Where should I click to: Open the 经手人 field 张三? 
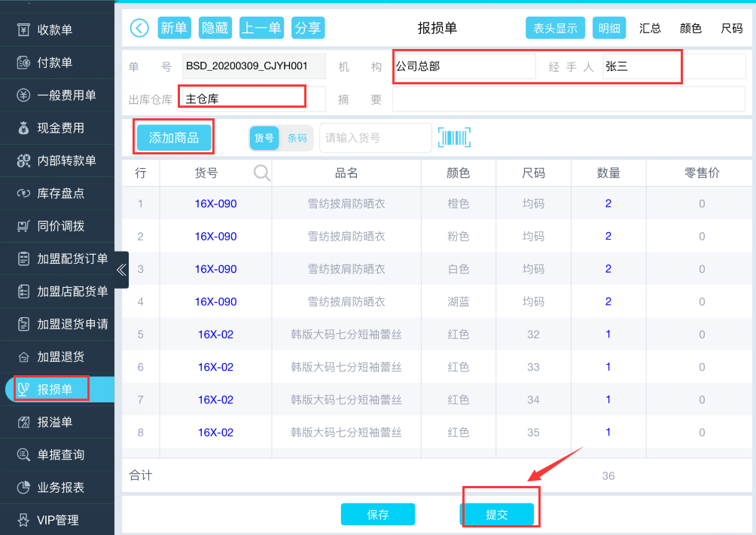tap(642, 66)
